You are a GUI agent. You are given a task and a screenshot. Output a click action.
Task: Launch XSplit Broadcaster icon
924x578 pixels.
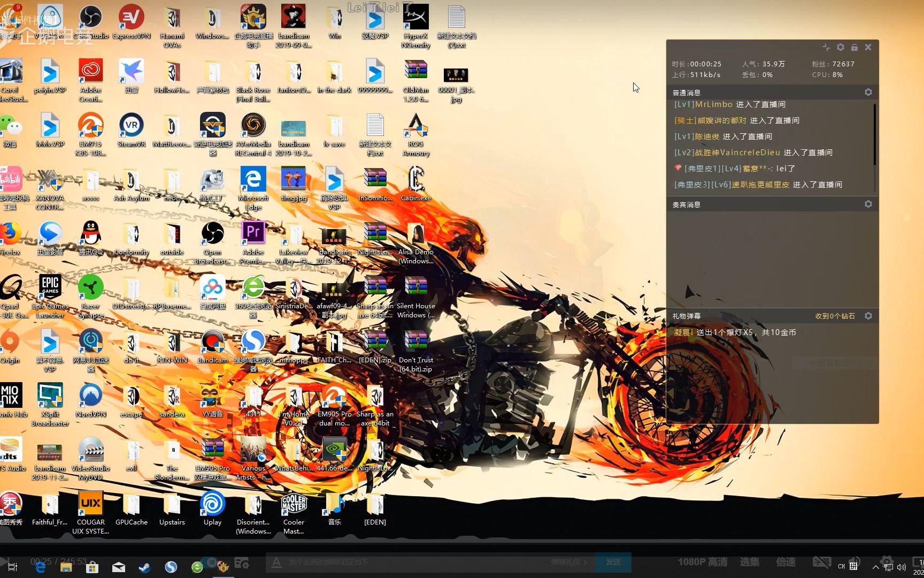coord(50,404)
